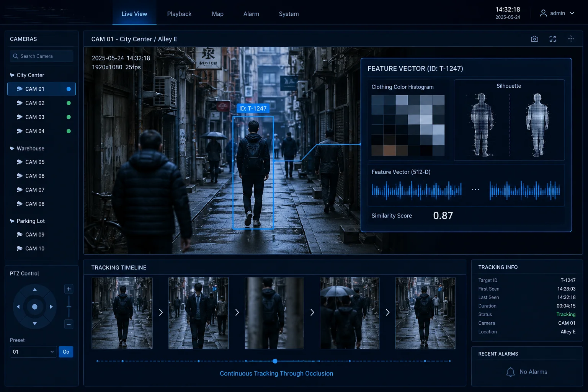This screenshot has width=588, height=392.
Task: Open the pillar occlusion thumbnail in timeline
Action: pos(274,313)
